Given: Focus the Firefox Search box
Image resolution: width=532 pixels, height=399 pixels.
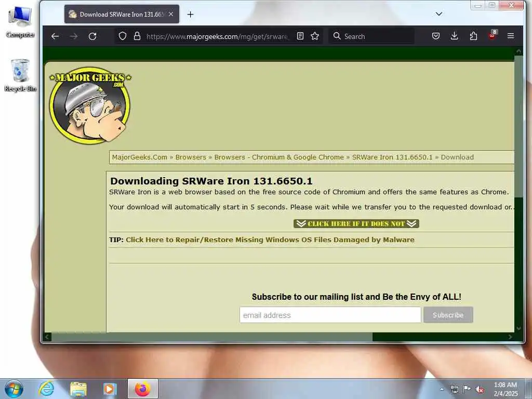Looking at the screenshot, I should [371, 36].
